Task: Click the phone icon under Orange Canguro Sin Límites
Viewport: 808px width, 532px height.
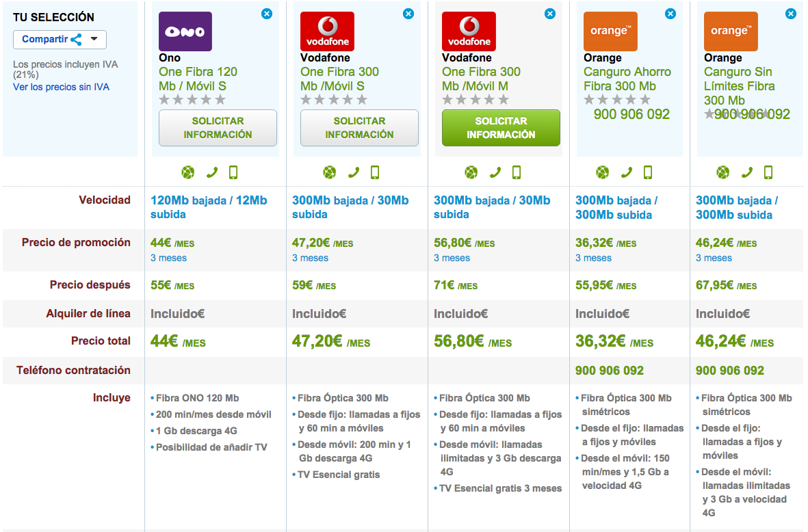Action: 746,172
